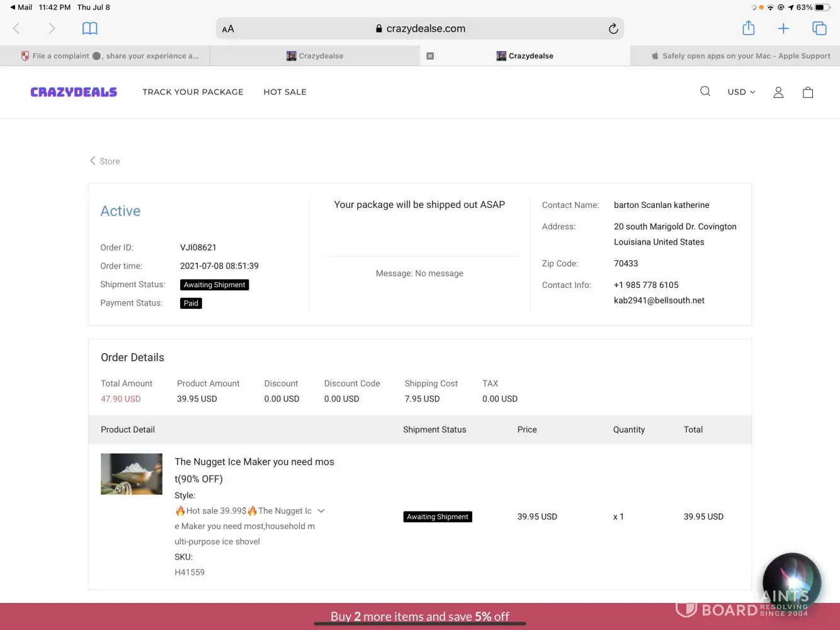Open Safari bookmarks book icon

tap(90, 28)
